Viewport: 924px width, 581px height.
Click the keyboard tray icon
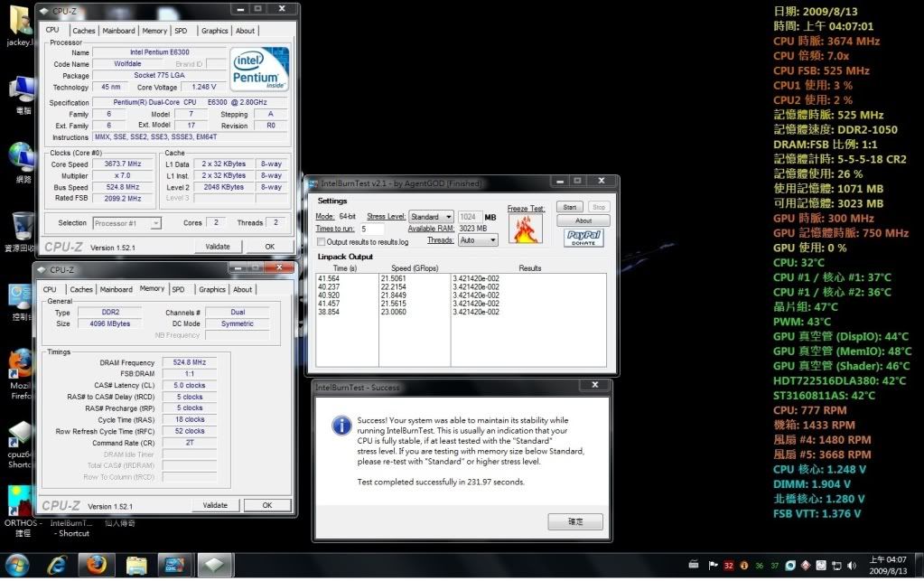pyautogui.click(x=694, y=565)
